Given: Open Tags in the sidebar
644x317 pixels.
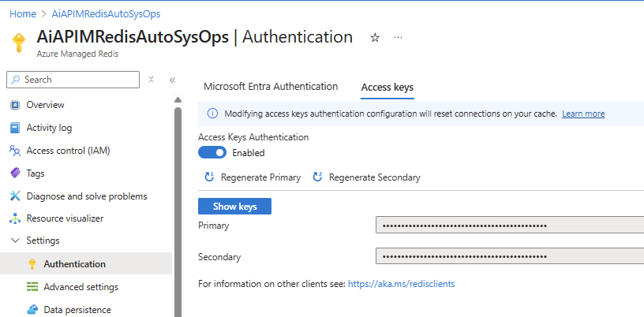Looking at the screenshot, I should pyautogui.click(x=36, y=173).
